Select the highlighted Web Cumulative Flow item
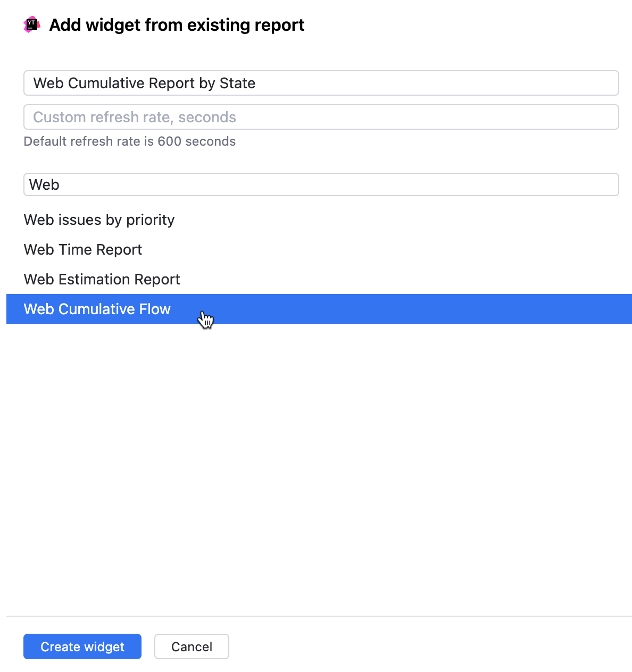This screenshot has width=632, height=672. click(x=97, y=309)
